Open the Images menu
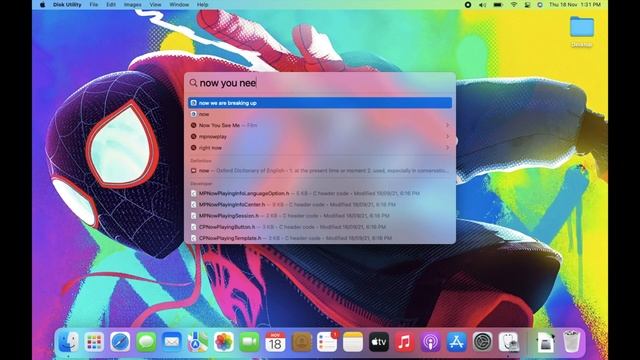Screen dimensions: 640x360 coord(133,4)
